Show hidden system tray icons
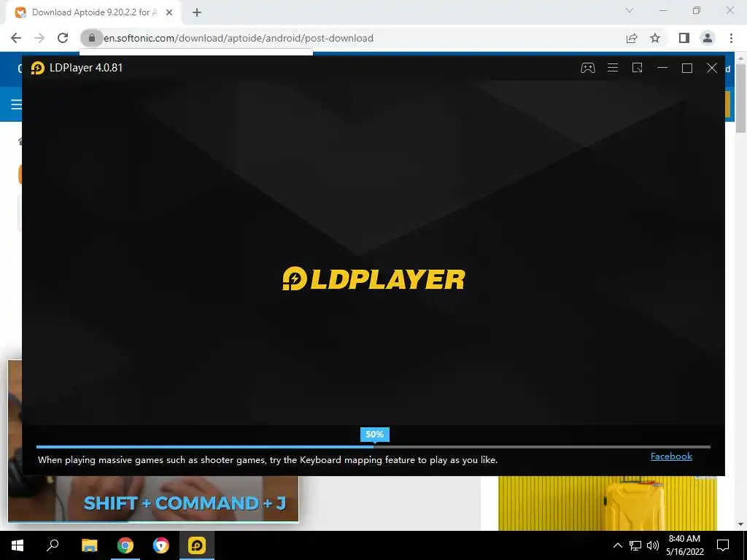747x560 pixels. point(617,545)
